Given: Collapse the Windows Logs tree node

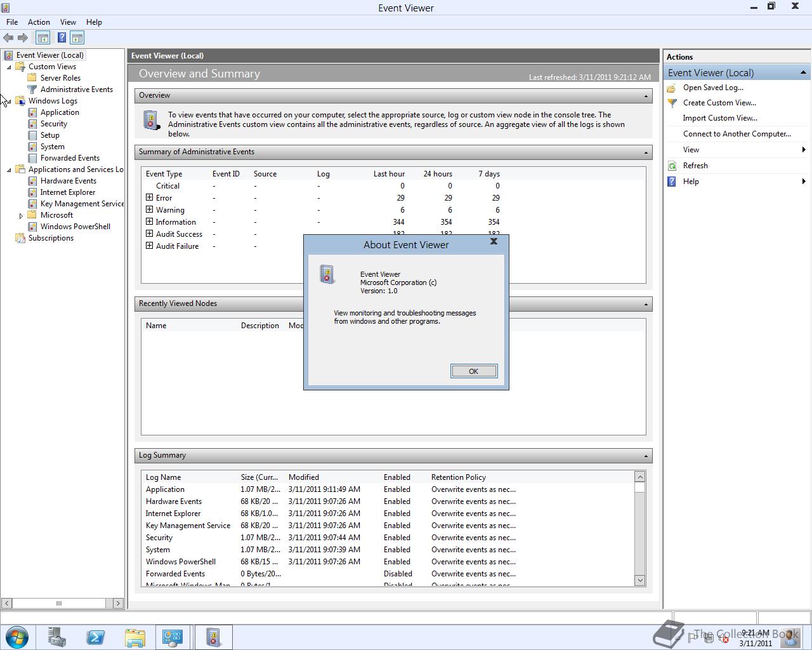Looking at the screenshot, I should (9, 102).
